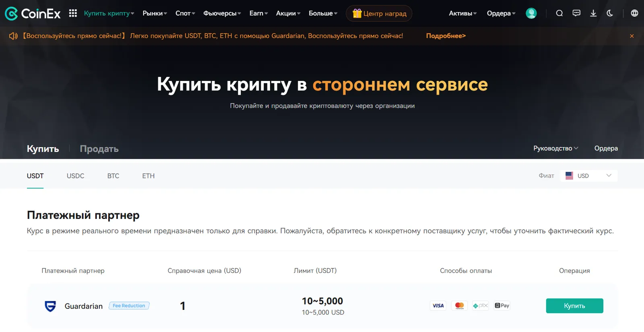The image size is (644, 332).
Task: Switch to the Купить tab
Action: tap(43, 149)
